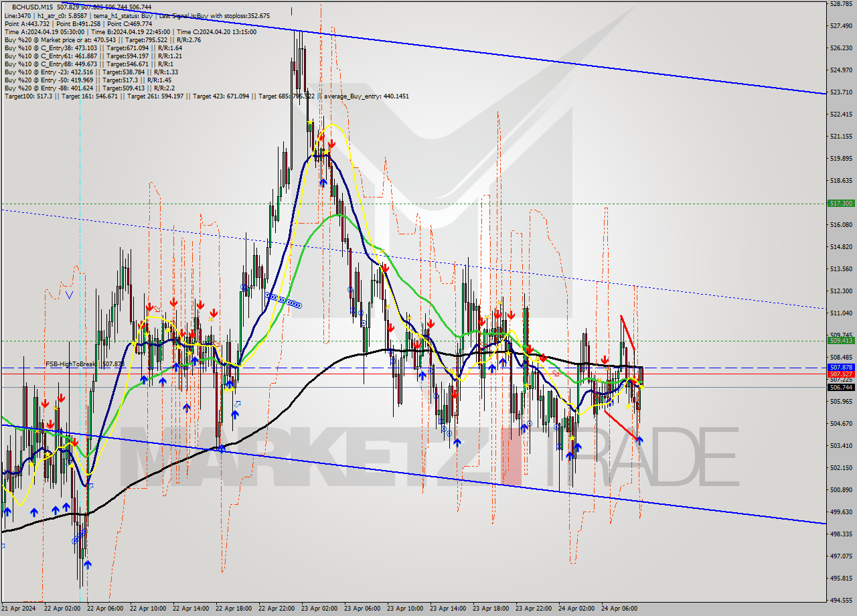Screen dimensions: 857x616
Task: Select the FSB-HighToBreak 507.878 label
Action: tap(85, 364)
